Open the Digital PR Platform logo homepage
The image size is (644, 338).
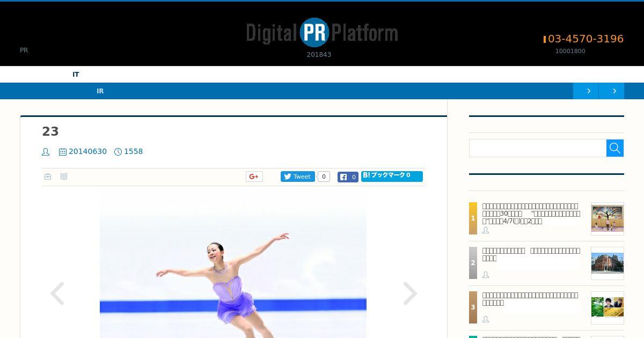pyautogui.click(x=322, y=32)
